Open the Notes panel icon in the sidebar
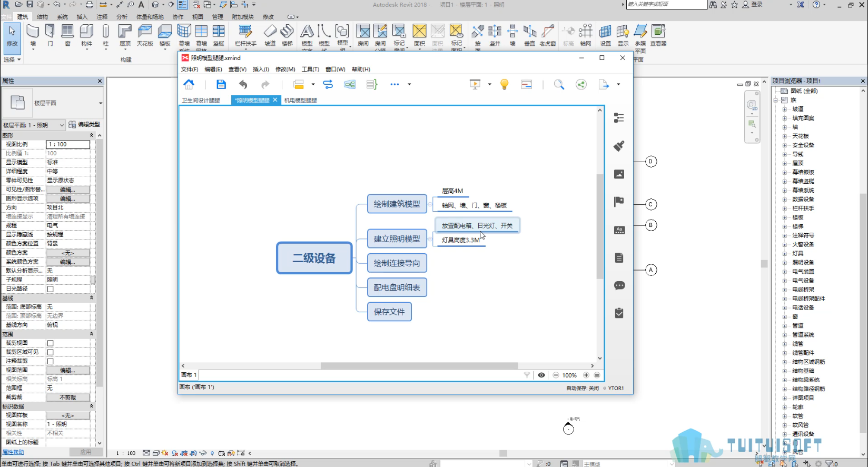 click(619, 258)
